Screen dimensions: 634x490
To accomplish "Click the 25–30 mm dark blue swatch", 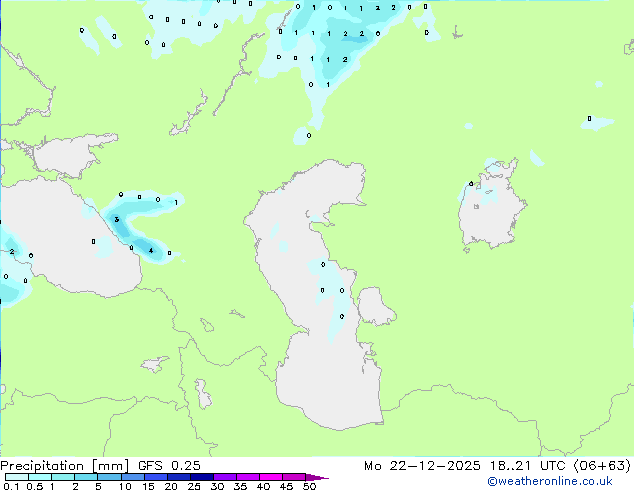I will click(x=201, y=477).
